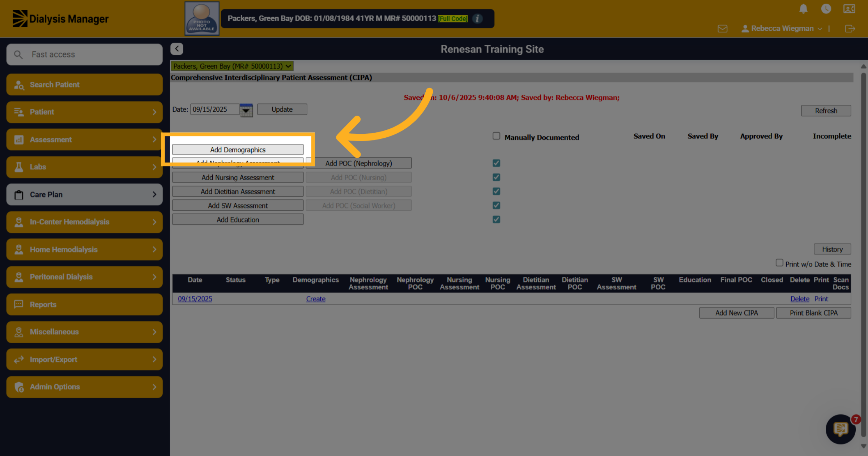Expand the Patient sidebar menu

(84, 112)
